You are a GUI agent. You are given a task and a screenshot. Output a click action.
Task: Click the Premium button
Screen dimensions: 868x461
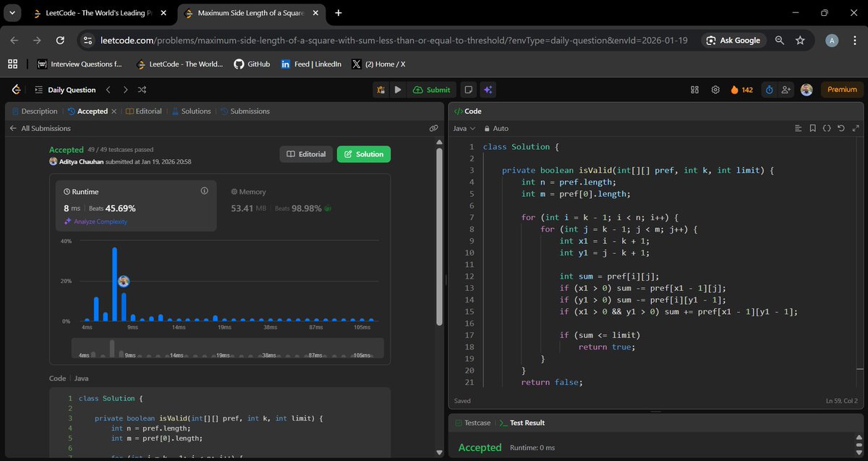tap(842, 90)
